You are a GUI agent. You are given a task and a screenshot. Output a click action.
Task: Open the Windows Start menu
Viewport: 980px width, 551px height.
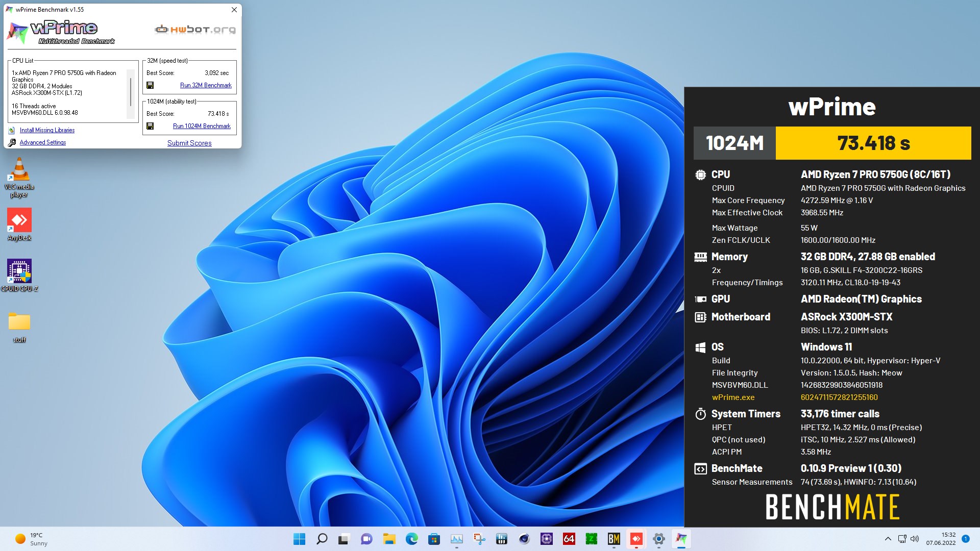[x=300, y=539]
